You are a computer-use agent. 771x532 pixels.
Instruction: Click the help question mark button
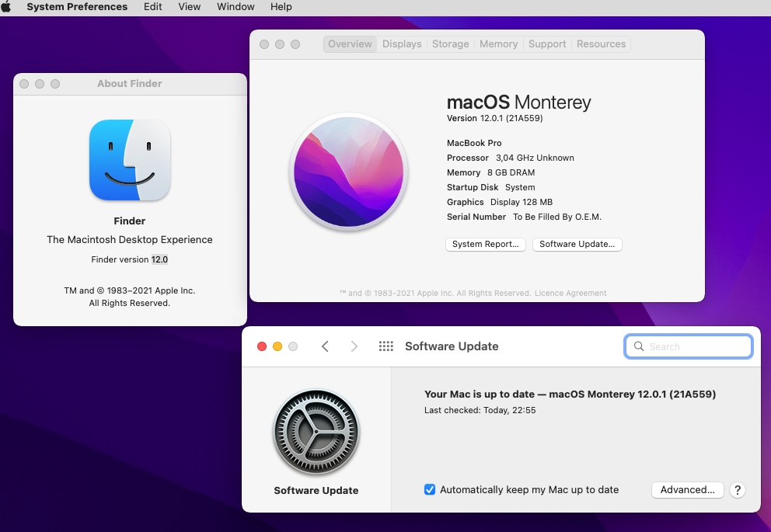pyautogui.click(x=737, y=490)
